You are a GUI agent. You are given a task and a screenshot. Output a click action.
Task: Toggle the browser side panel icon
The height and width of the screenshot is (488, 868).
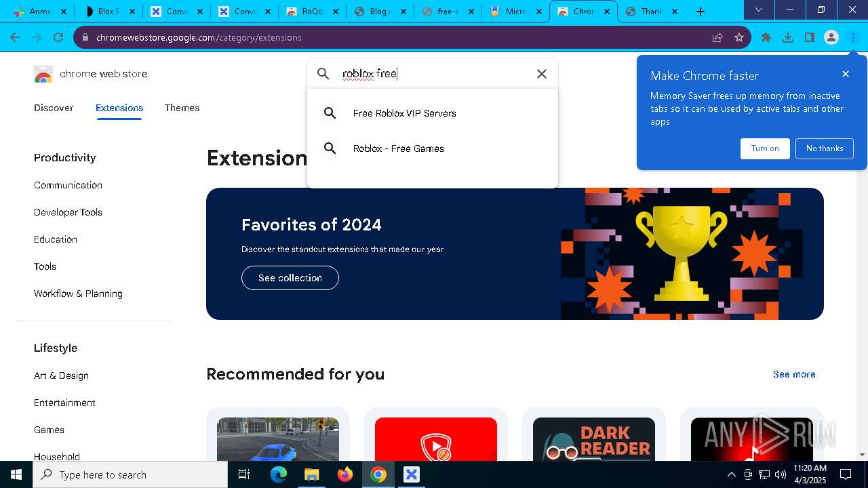(810, 37)
